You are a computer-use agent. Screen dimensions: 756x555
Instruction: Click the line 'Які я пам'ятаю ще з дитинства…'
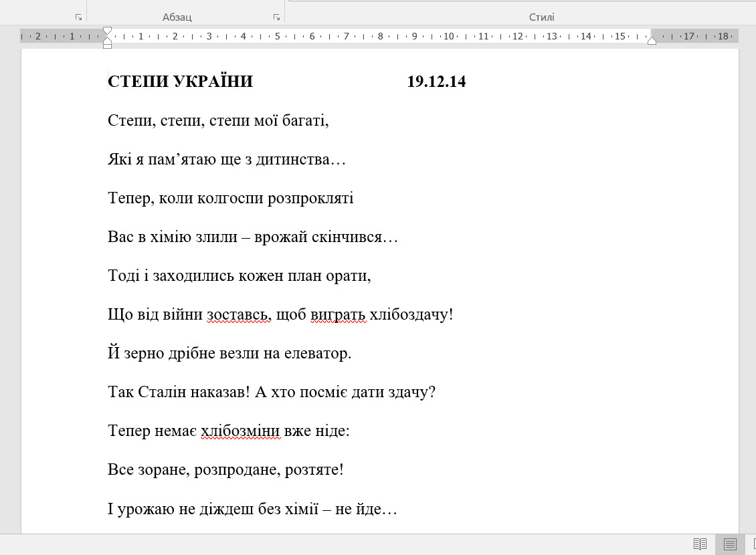click(227, 159)
